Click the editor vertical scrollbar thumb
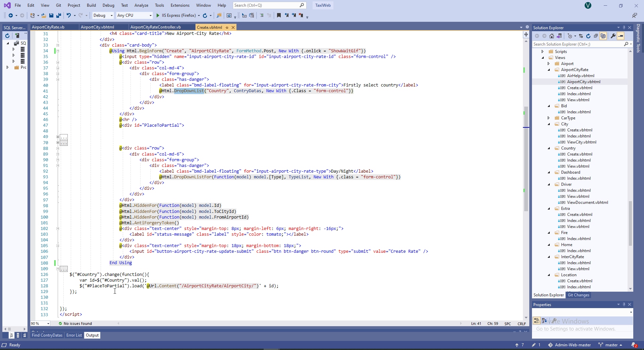 click(x=526, y=159)
